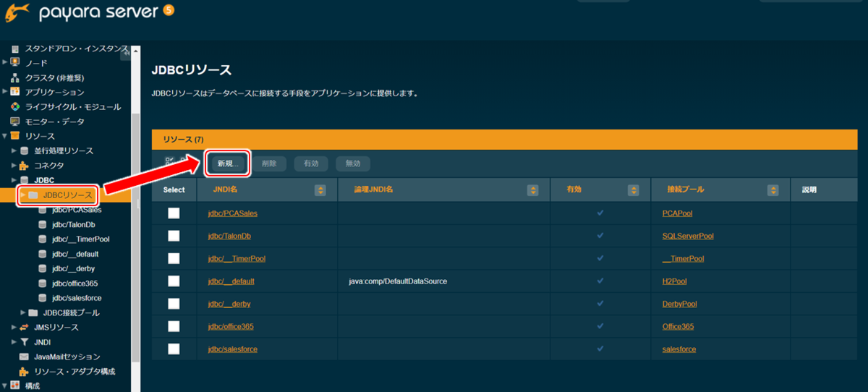Check the jdbc/__derby row checkbox
Viewport: 868px width, 392px height.
174,304
